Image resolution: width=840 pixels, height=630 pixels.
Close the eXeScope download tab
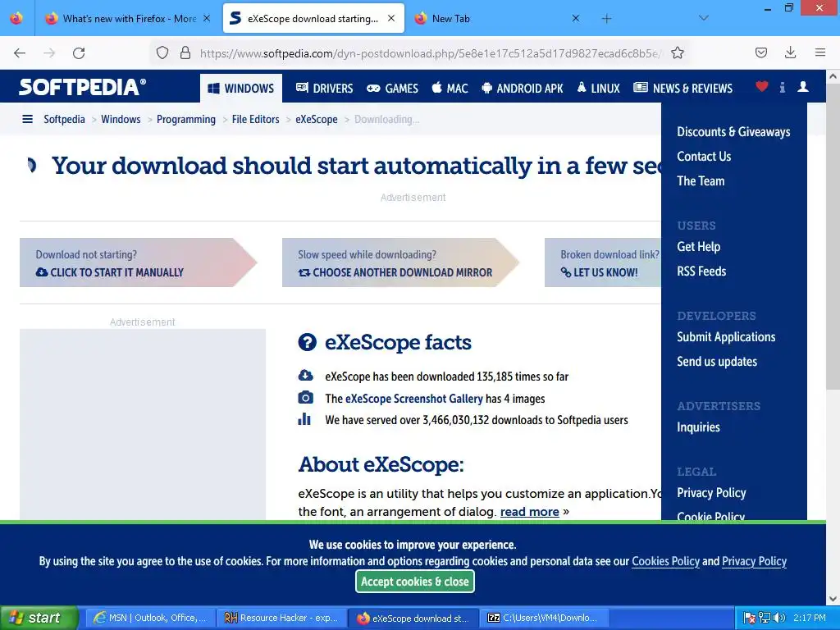click(391, 18)
